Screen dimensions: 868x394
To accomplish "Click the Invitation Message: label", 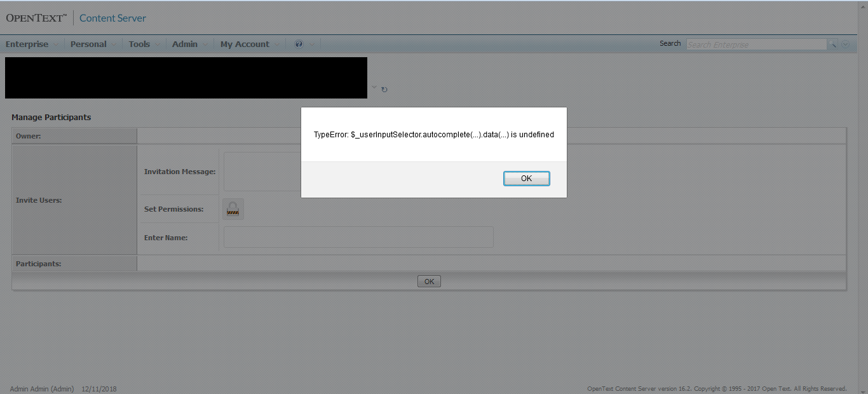I will click(180, 172).
